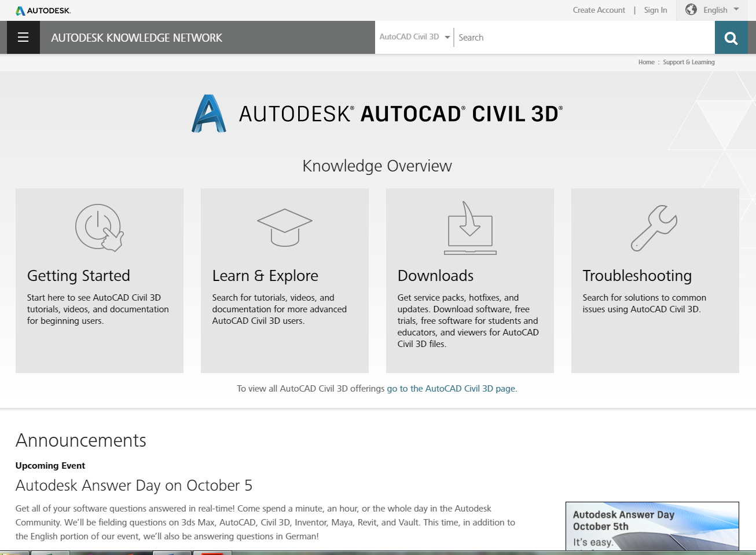
Task: Click the Getting Started power-button icon
Action: 100,228
